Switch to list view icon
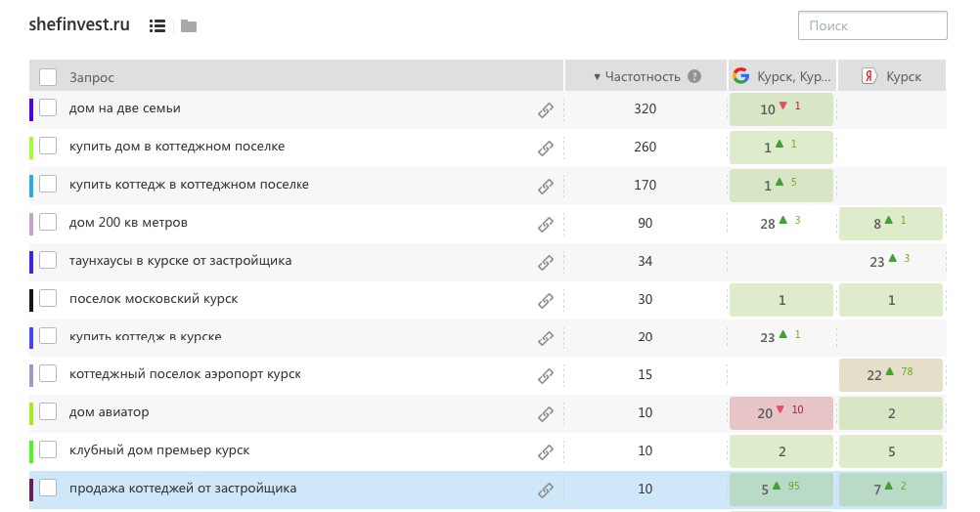 click(156, 26)
